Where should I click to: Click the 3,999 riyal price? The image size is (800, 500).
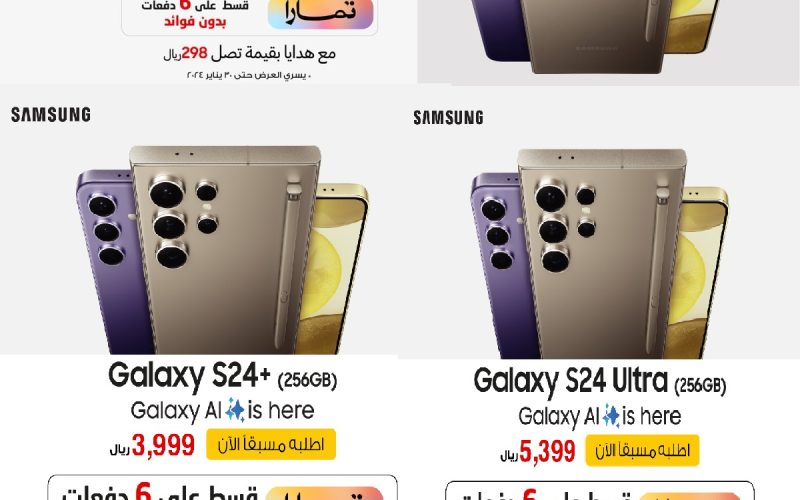pos(153,445)
